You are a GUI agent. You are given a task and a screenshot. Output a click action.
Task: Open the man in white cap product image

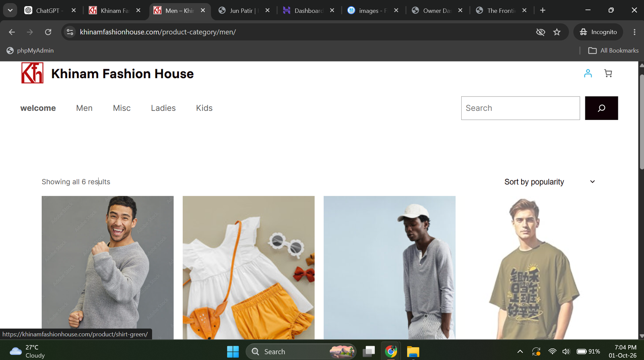coord(389,267)
